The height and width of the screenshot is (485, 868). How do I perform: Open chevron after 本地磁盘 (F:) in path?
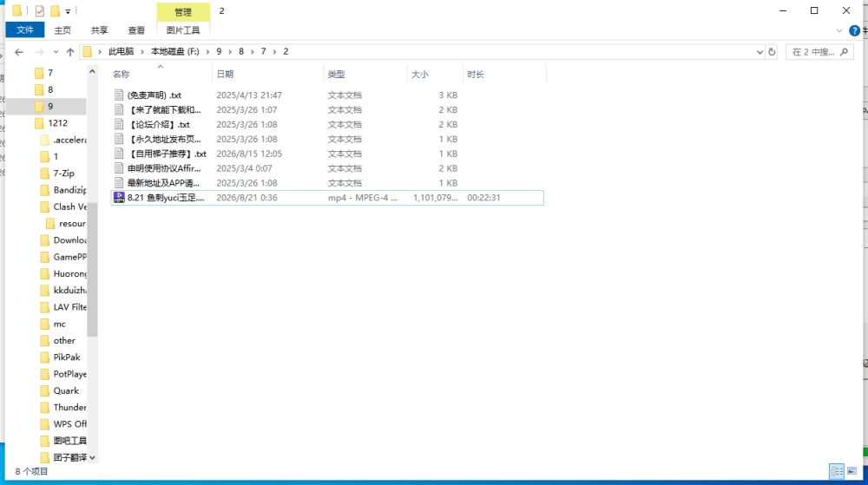[207, 51]
